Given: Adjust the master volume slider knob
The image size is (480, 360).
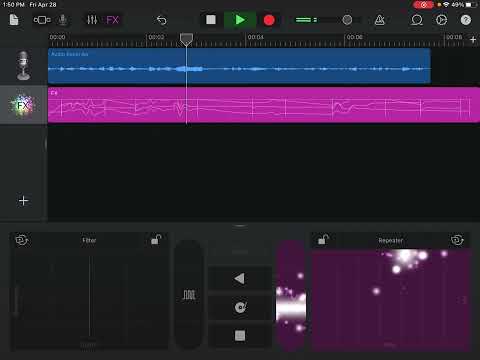Looking at the screenshot, I should pos(347,20).
